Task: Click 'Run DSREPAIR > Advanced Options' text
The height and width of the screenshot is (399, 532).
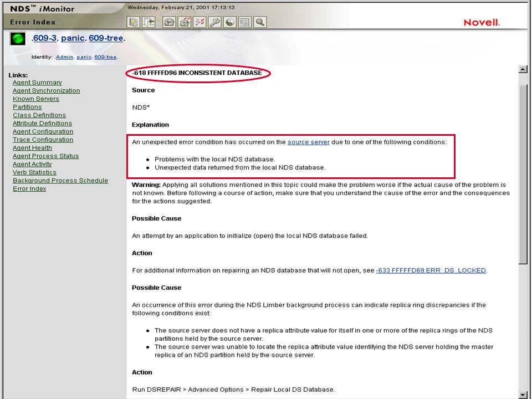Action: pyautogui.click(x=233, y=390)
